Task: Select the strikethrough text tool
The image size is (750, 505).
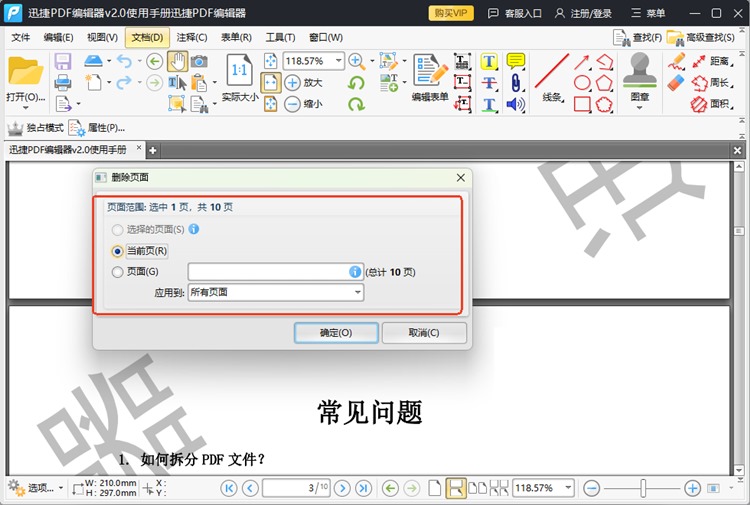Action: coord(489,83)
